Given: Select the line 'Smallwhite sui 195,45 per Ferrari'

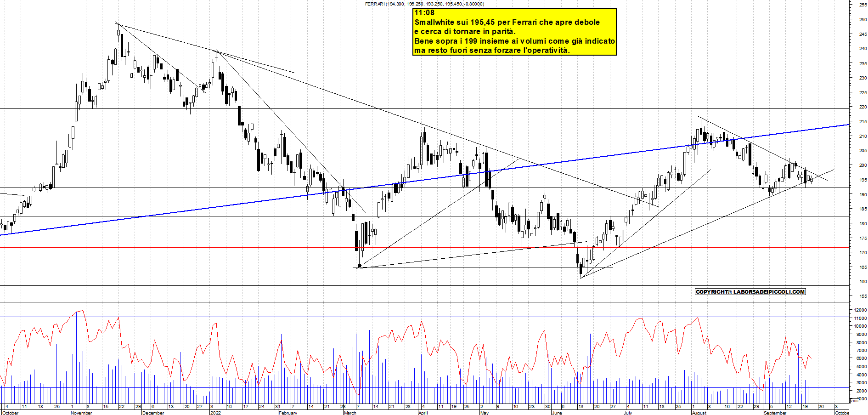Looking at the screenshot, I should click(x=507, y=22).
